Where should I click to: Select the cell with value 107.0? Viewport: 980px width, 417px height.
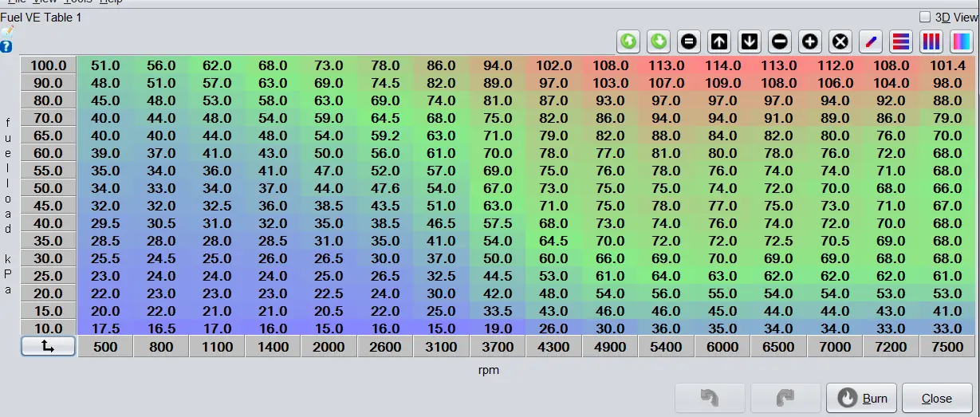pos(667,83)
